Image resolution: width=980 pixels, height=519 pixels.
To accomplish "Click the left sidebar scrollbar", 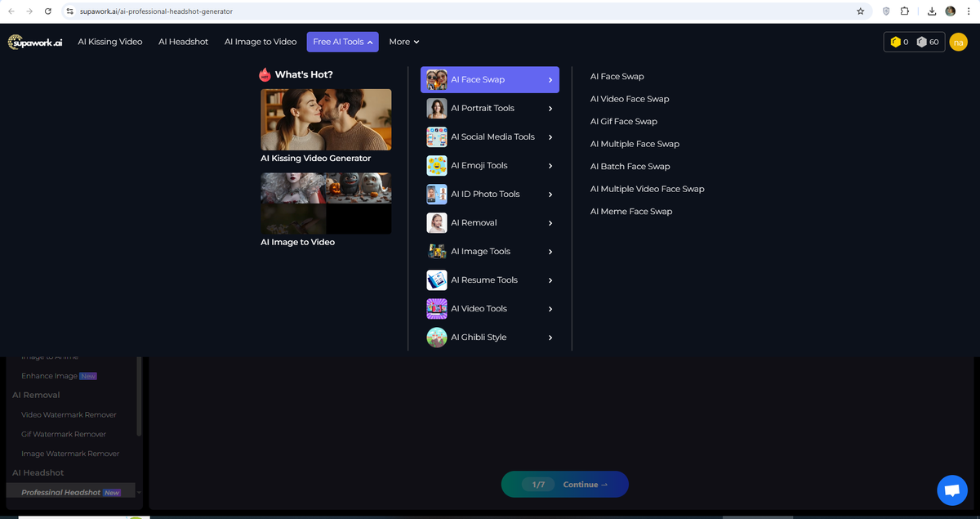I will [x=139, y=396].
